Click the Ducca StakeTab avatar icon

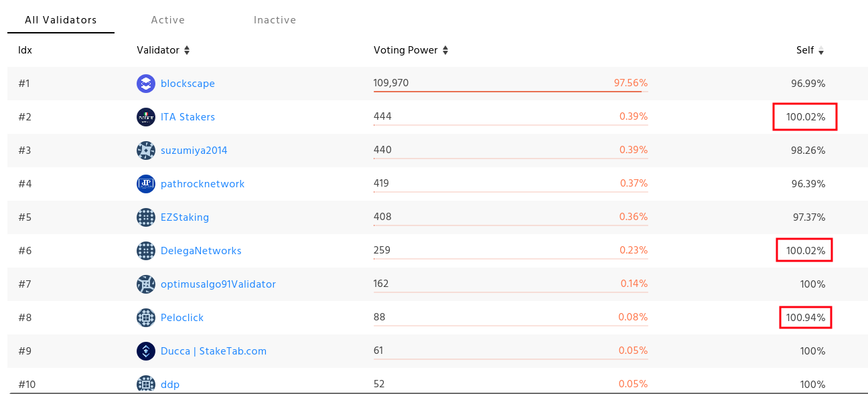click(146, 351)
